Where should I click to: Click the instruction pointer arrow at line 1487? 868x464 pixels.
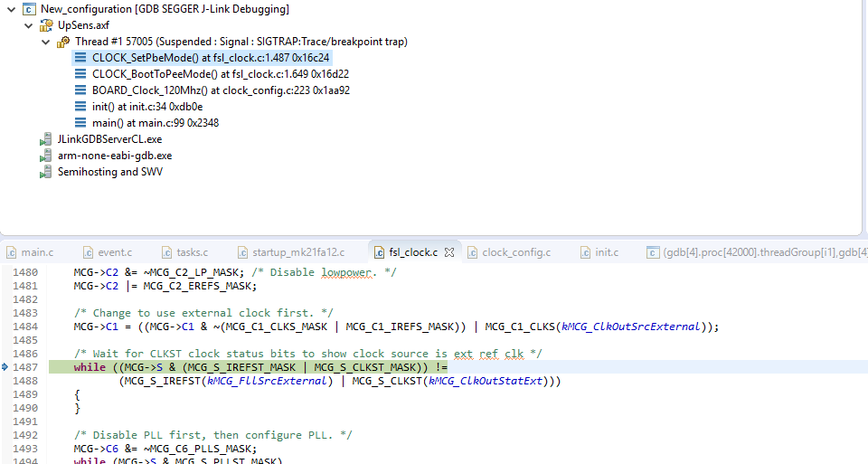(5, 366)
